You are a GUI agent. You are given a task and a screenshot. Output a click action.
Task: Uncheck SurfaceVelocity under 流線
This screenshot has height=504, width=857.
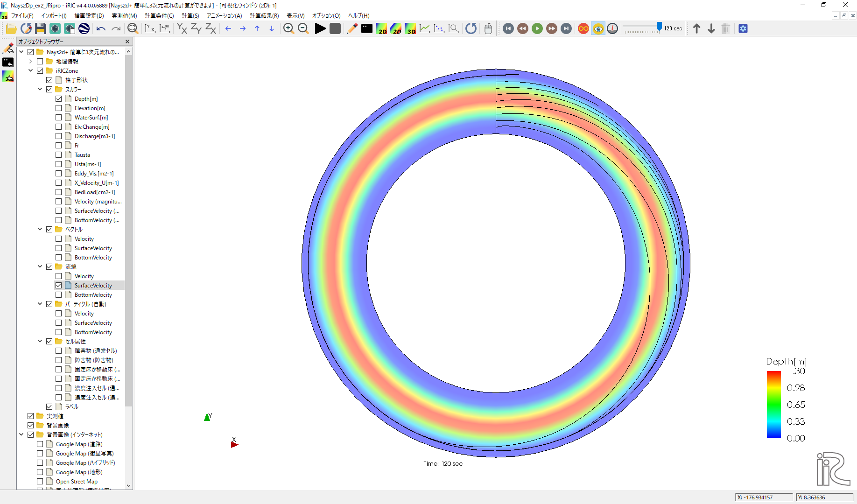pyautogui.click(x=59, y=286)
